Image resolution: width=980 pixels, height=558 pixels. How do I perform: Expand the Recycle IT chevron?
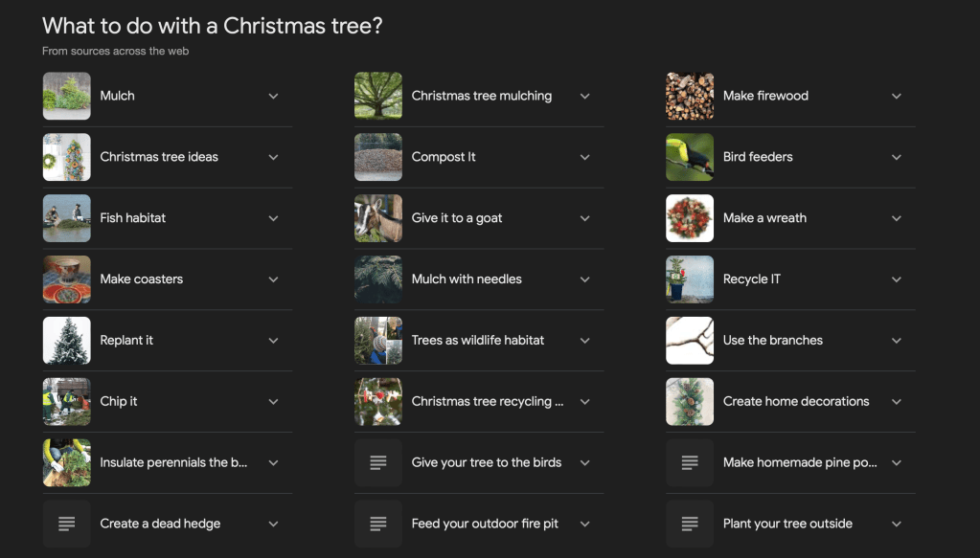(x=896, y=279)
